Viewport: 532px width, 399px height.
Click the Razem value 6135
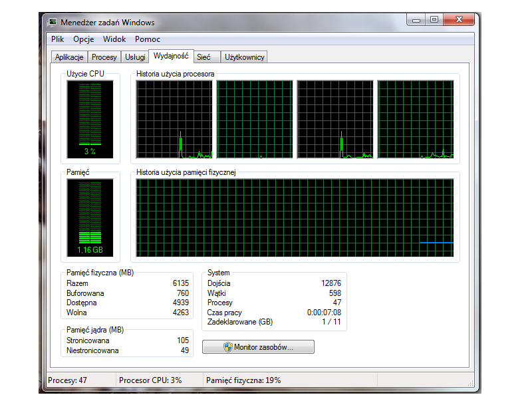(180, 283)
